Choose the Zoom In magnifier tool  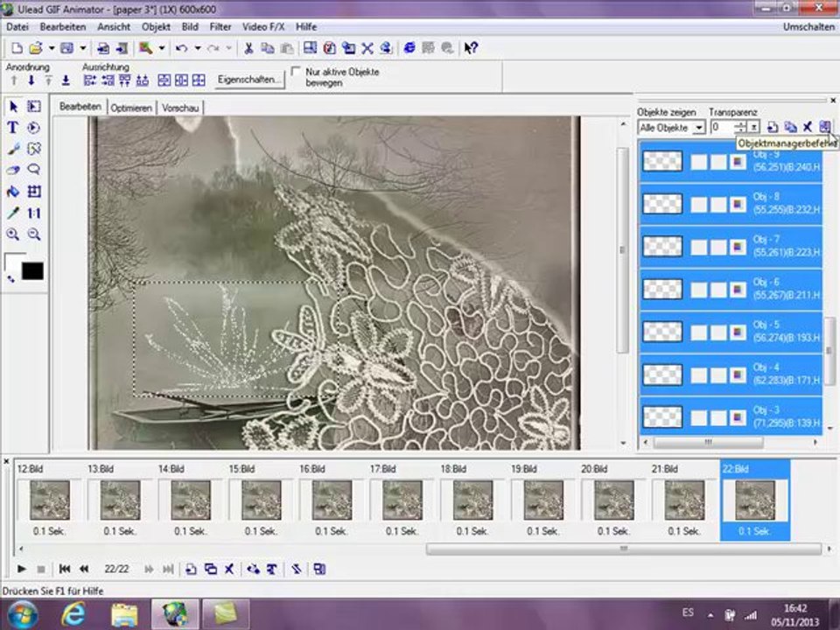(13, 234)
